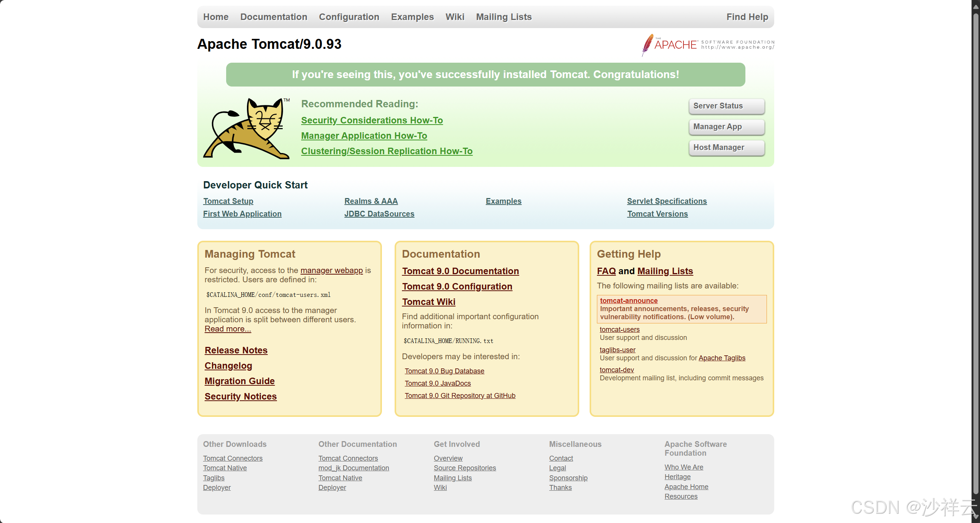Viewport: 980px width, 523px height.
Task: Go to Configuration in the top nav
Action: (349, 17)
